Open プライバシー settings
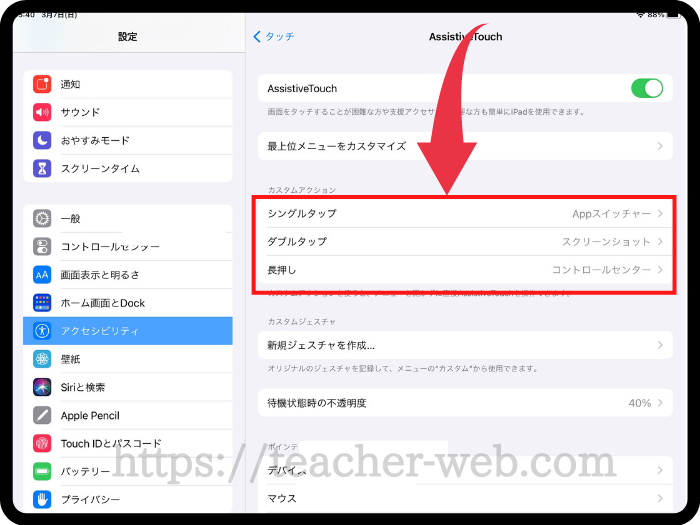700x525 pixels. [128, 500]
